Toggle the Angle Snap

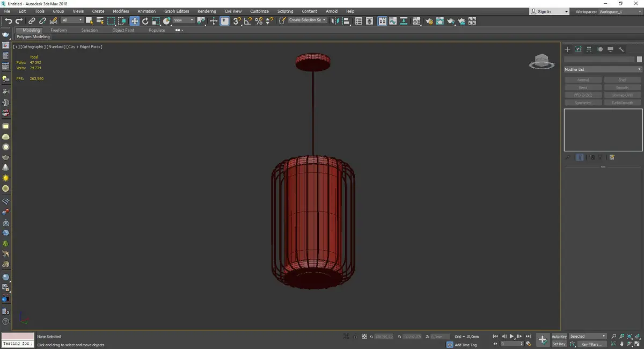click(247, 21)
